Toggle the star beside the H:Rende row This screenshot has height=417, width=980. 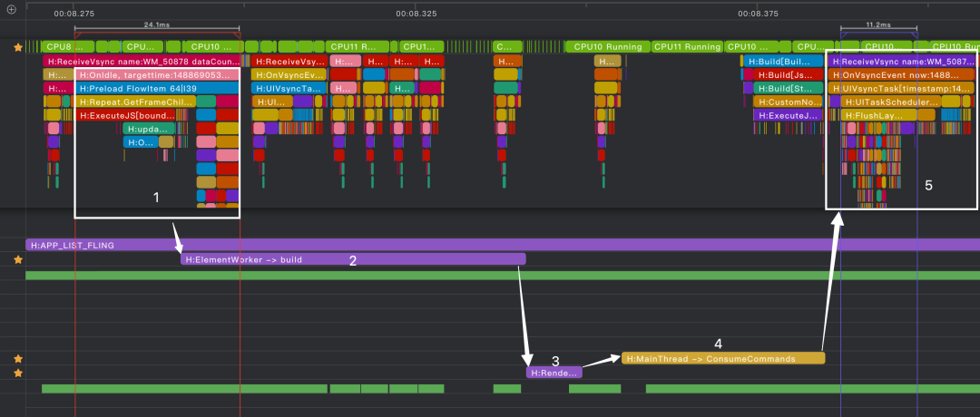point(18,373)
